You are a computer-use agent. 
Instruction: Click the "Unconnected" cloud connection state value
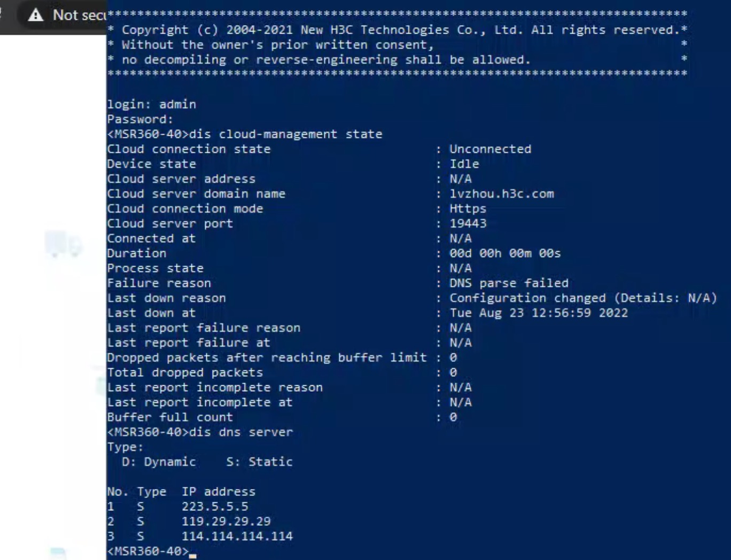point(490,149)
